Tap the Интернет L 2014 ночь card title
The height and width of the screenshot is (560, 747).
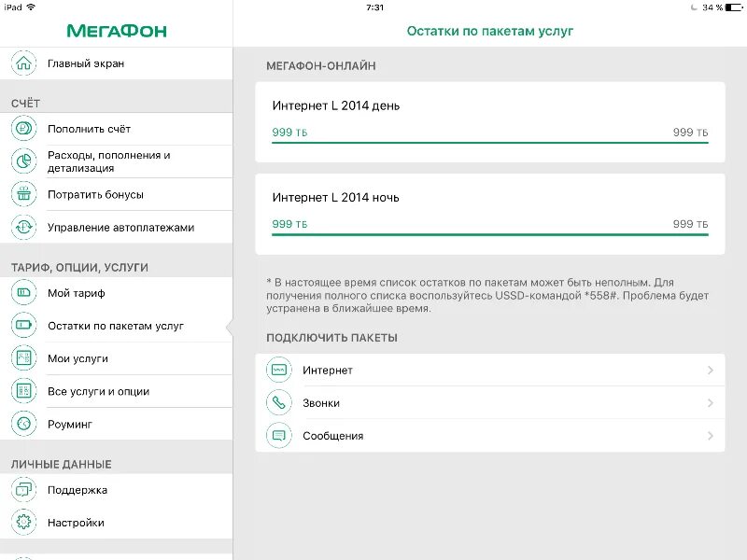(x=336, y=198)
